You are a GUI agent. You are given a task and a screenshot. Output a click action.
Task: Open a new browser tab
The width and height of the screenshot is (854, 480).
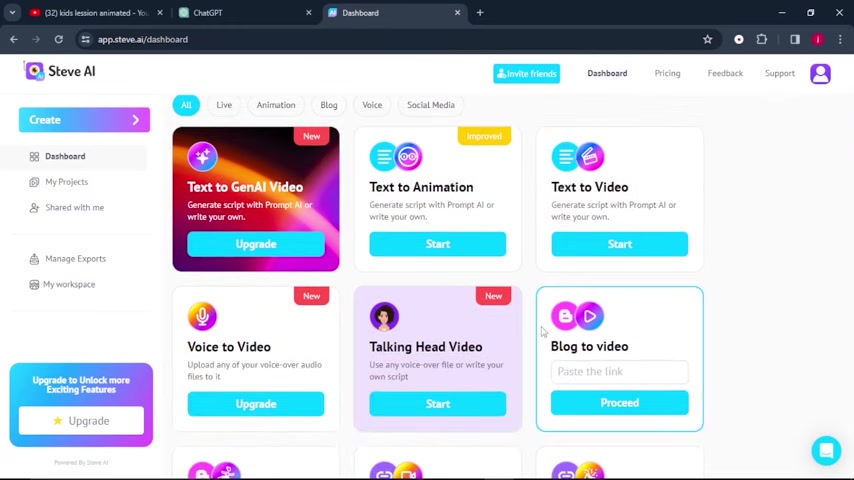click(480, 13)
